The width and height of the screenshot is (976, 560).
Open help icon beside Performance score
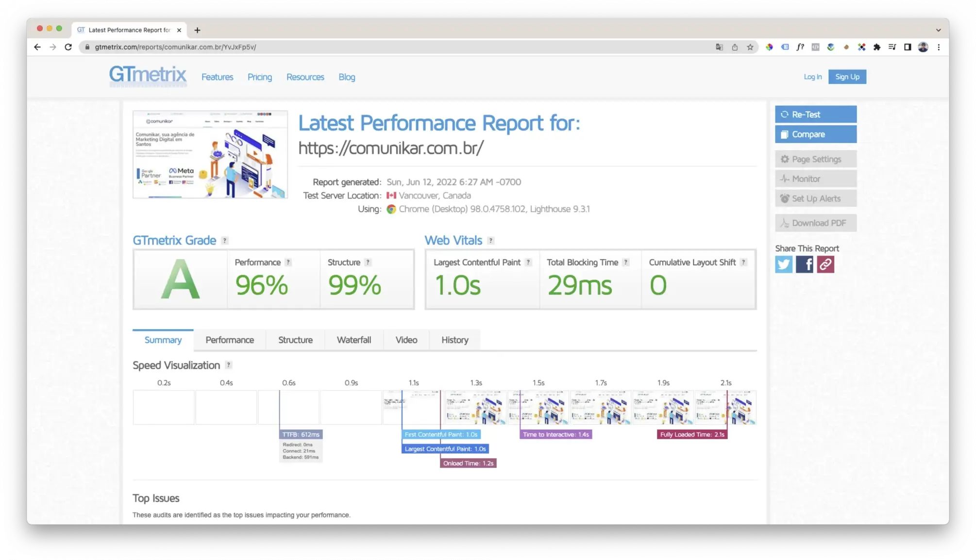pos(288,263)
